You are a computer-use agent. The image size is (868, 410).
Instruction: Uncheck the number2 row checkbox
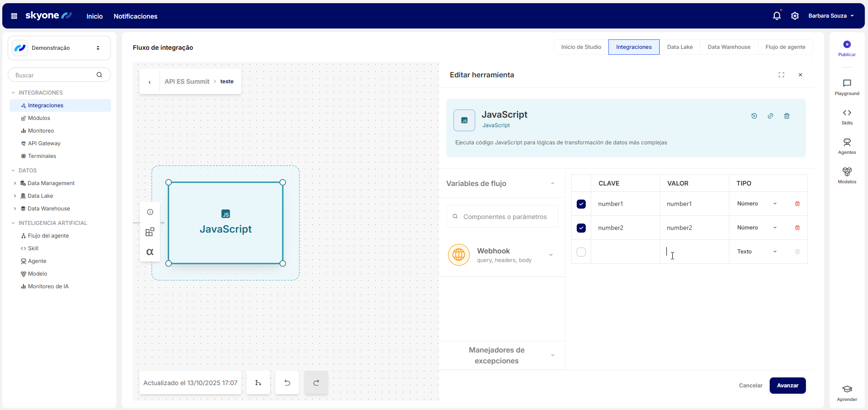[581, 228]
